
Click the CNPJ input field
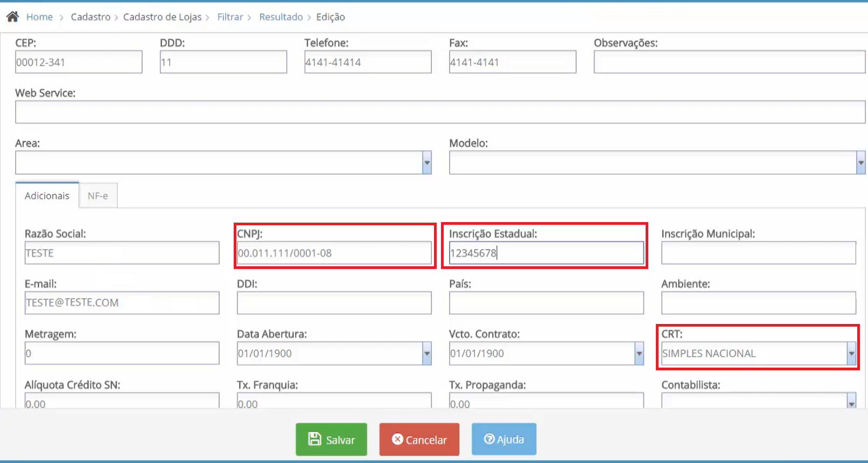point(334,253)
